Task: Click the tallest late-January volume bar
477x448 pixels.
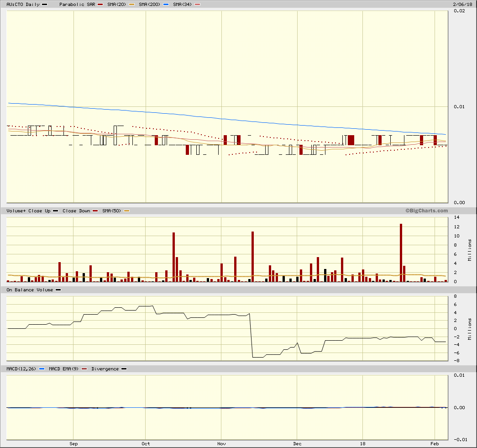Action: click(x=401, y=253)
